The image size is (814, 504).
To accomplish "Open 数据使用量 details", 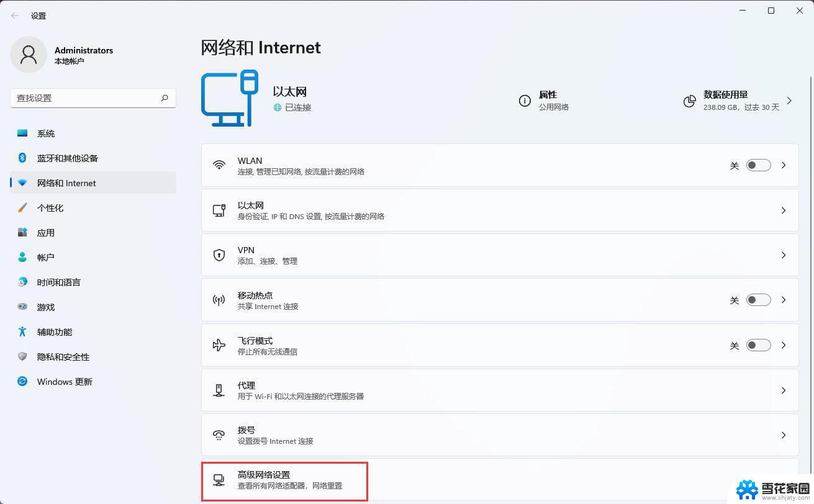I will point(738,101).
